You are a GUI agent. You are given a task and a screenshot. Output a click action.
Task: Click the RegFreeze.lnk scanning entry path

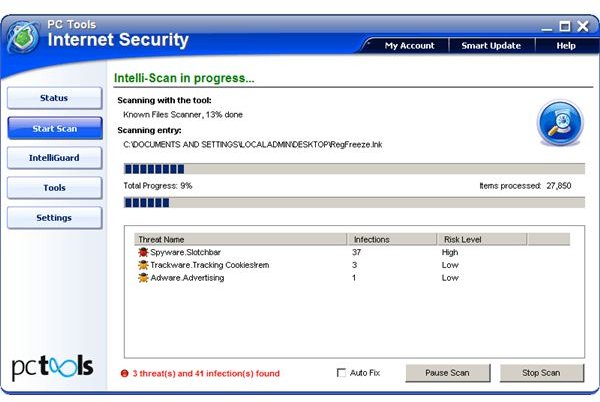pyautogui.click(x=253, y=145)
